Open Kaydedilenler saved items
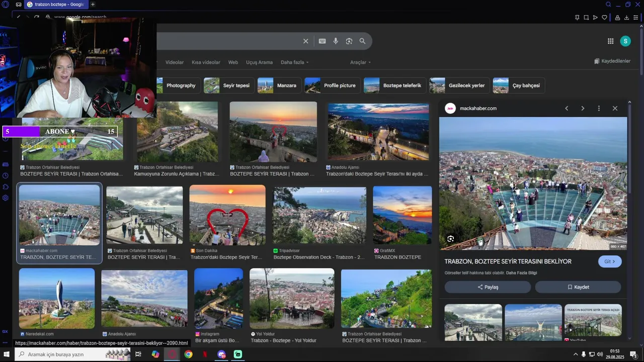This screenshot has height=362, width=644. tap(612, 61)
